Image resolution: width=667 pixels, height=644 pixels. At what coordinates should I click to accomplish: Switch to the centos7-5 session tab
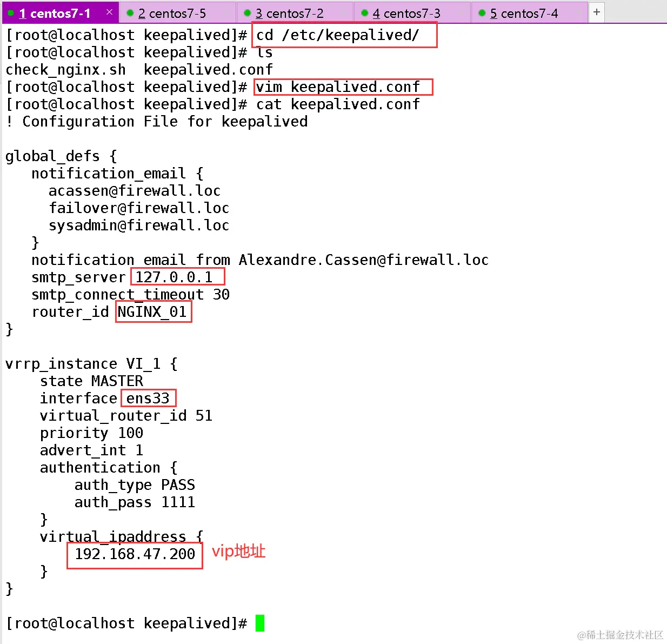point(177,13)
